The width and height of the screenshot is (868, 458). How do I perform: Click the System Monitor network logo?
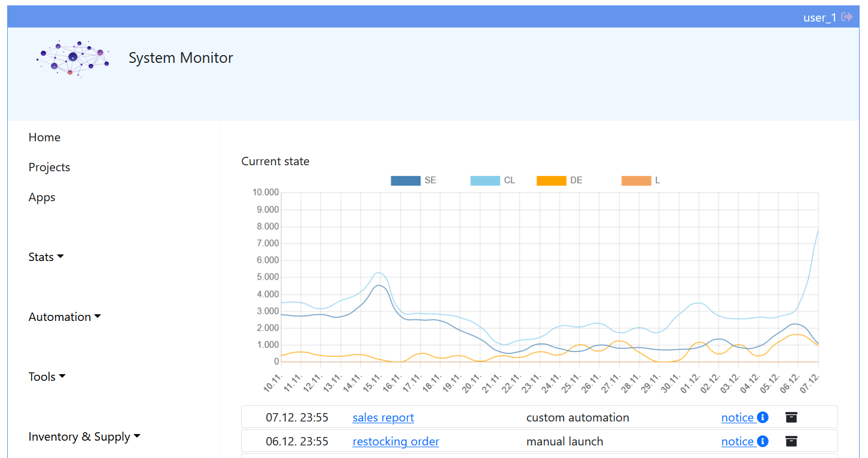(72, 58)
